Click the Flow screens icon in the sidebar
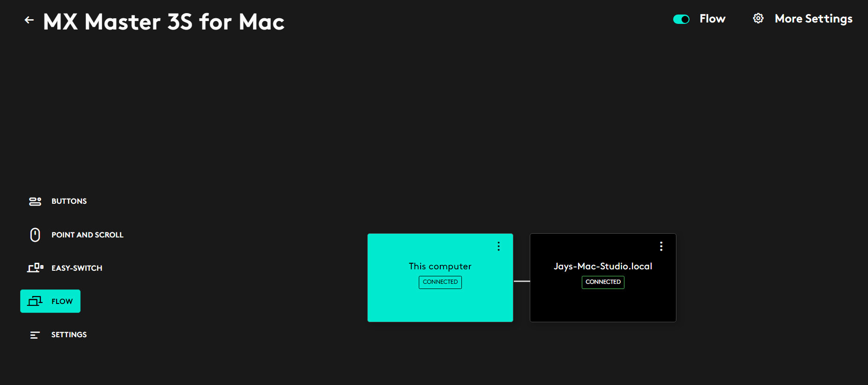Image resolution: width=868 pixels, height=385 pixels. pyautogui.click(x=35, y=301)
